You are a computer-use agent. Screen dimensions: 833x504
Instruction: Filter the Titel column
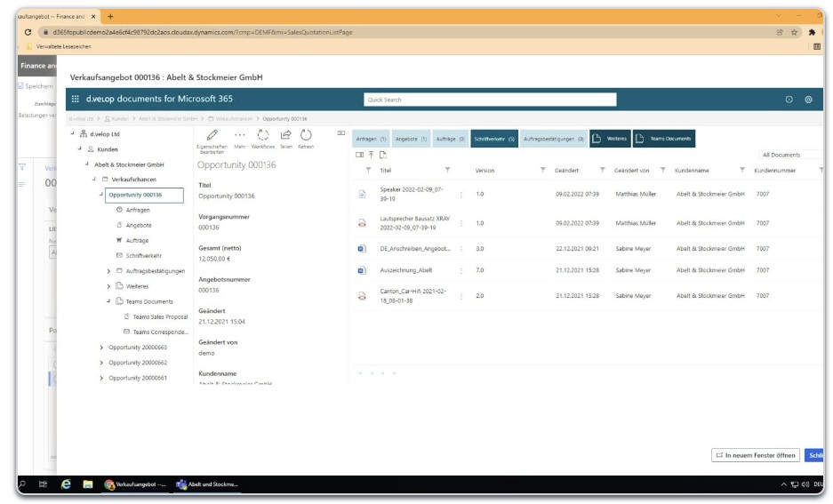[447, 170]
